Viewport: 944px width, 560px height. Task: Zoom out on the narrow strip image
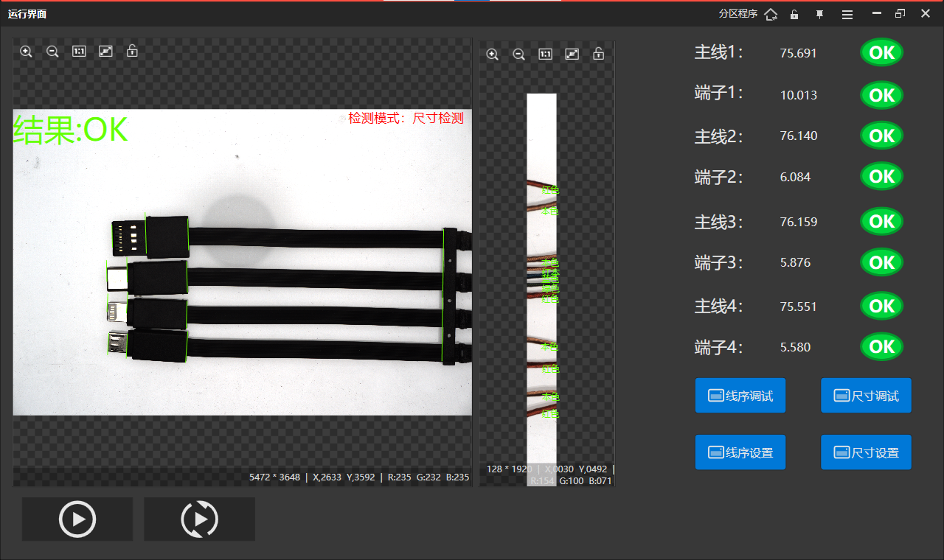(519, 55)
